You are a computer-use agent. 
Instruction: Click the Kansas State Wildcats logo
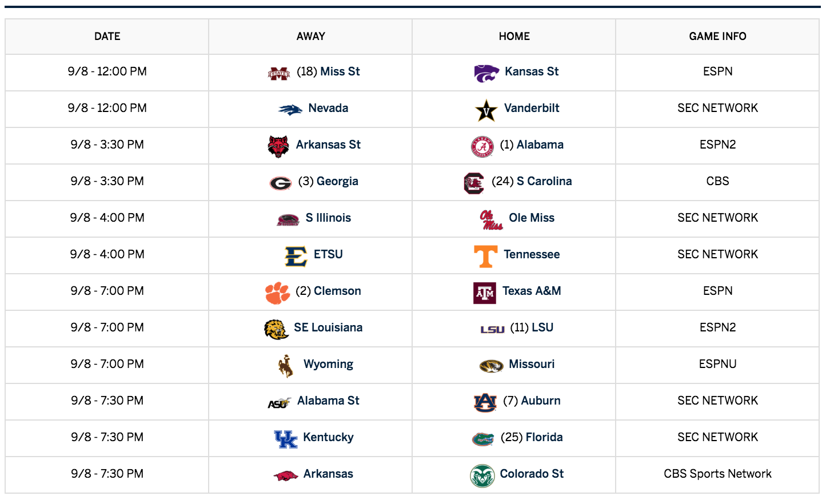coord(486,73)
